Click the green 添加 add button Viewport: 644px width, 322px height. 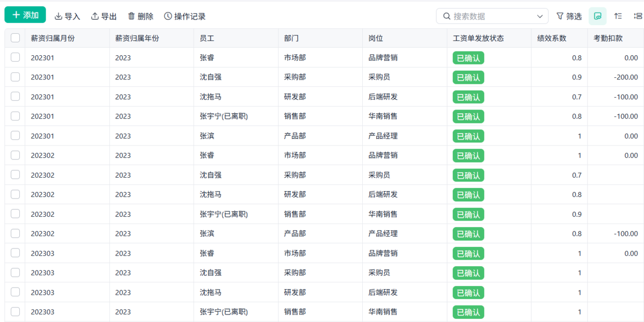[x=25, y=15]
